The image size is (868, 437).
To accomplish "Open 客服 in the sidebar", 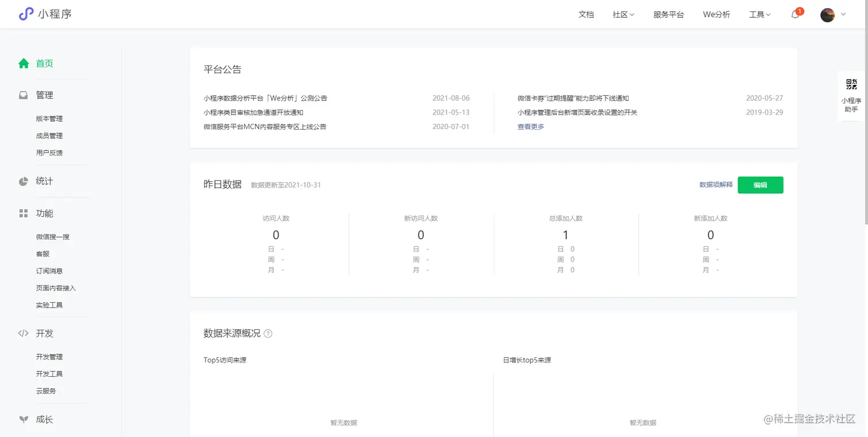I will point(43,254).
